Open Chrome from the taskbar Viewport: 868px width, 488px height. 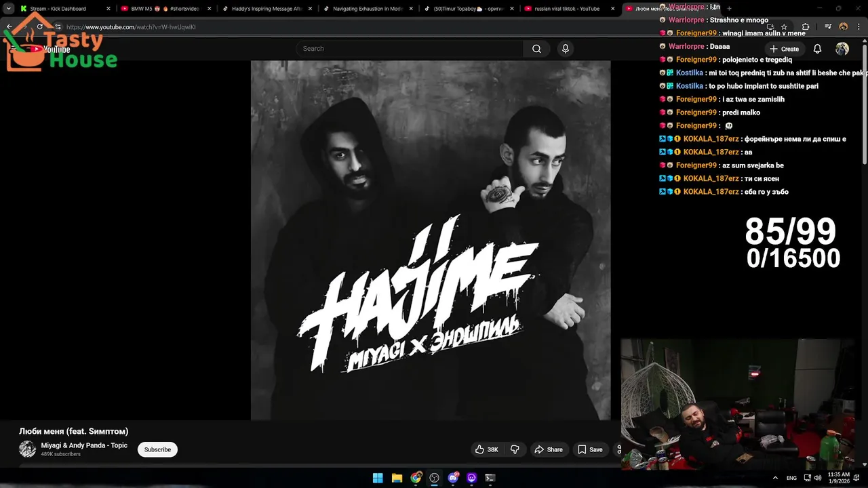416,478
